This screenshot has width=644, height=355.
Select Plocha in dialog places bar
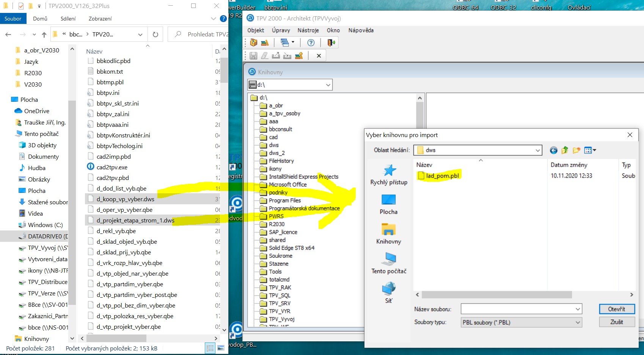[x=389, y=204]
